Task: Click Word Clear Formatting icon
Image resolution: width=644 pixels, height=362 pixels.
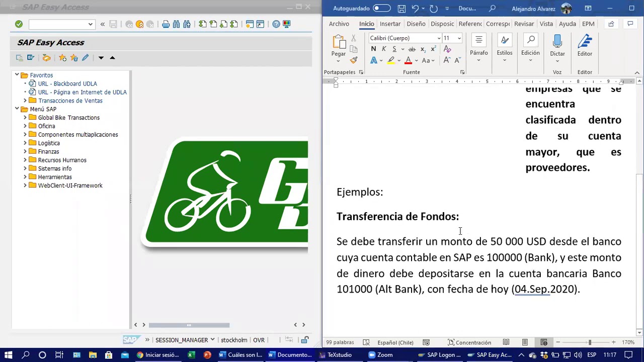Action: [x=447, y=49]
